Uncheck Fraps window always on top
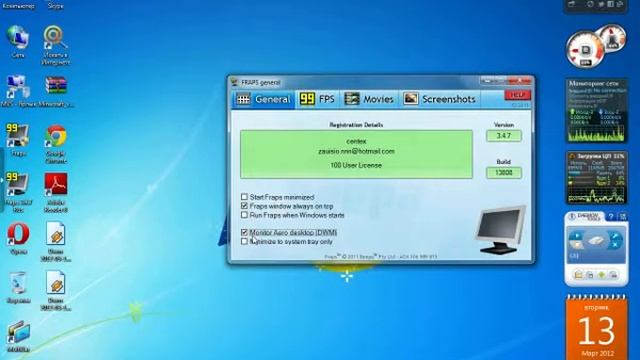 coord(244,206)
